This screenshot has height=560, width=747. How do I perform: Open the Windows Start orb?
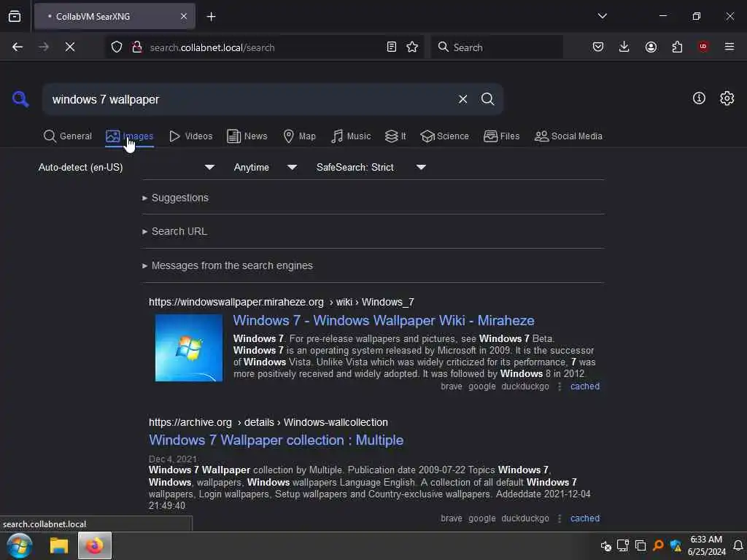[20, 545]
